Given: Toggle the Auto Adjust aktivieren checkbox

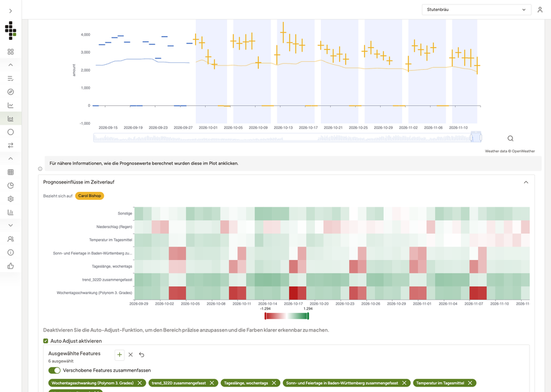Looking at the screenshot, I should (46, 341).
